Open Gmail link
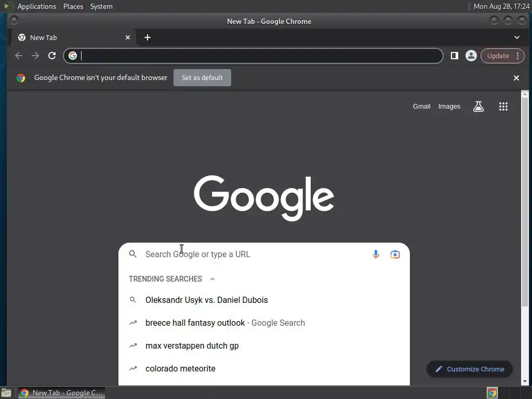 (x=421, y=107)
